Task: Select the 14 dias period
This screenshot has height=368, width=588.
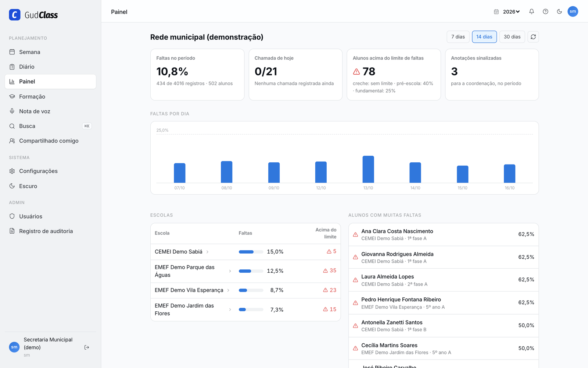Action: pyautogui.click(x=484, y=37)
